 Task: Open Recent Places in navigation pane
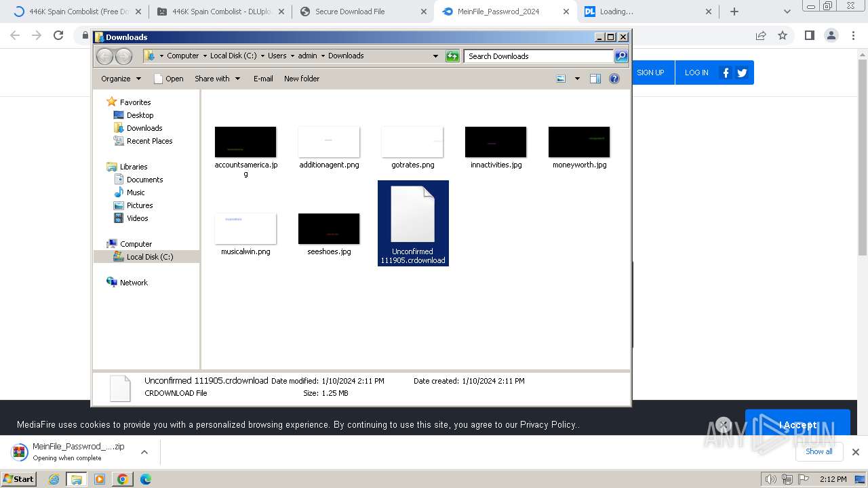pyautogui.click(x=149, y=141)
